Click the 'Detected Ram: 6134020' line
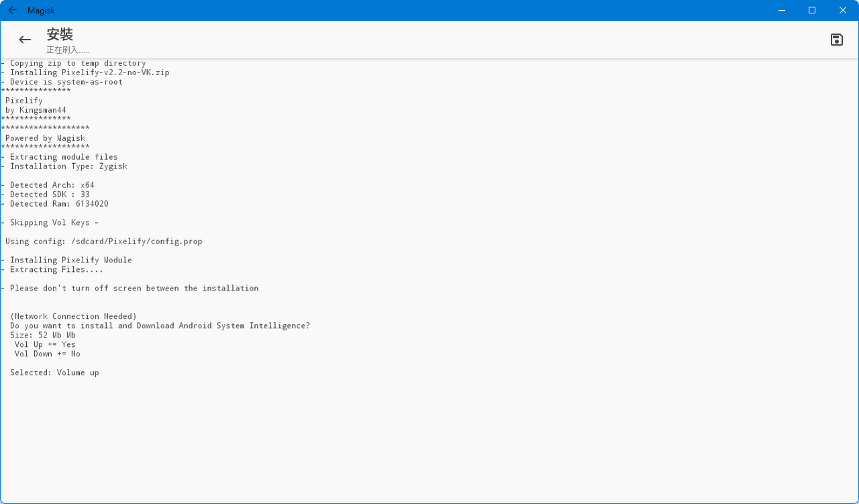The width and height of the screenshot is (859, 504). tap(54, 204)
